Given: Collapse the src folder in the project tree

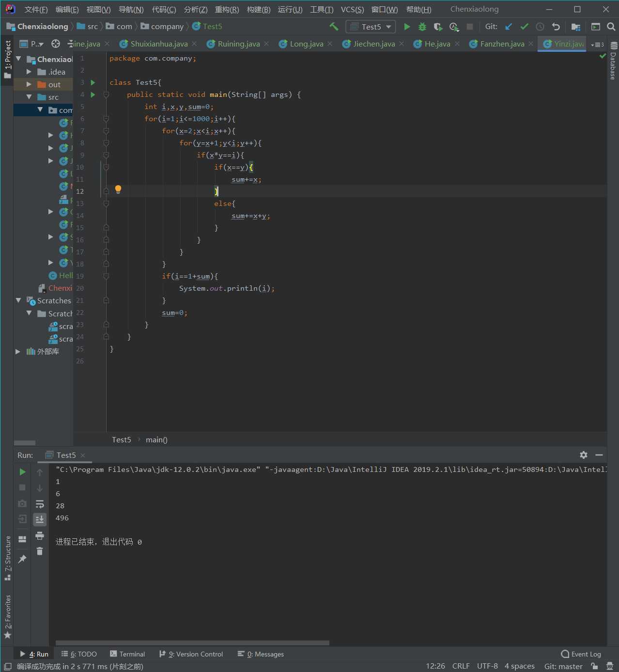Looking at the screenshot, I should (29, 97).
